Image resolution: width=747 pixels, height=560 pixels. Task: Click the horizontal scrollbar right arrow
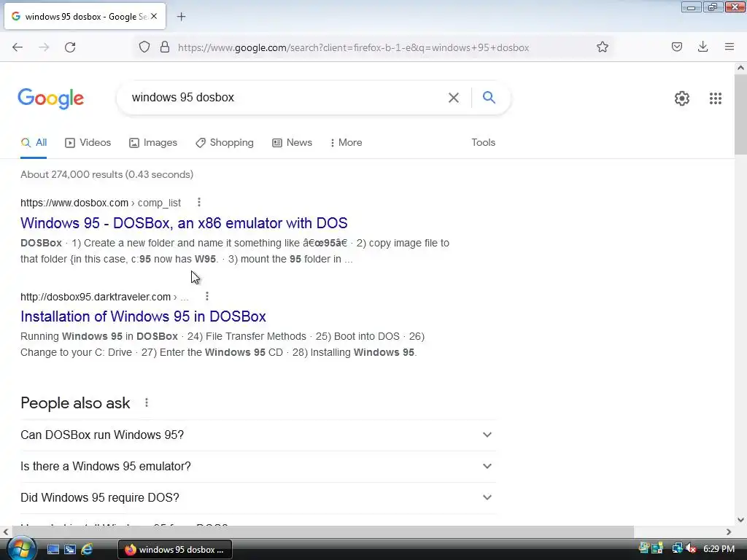pyautogui.click(x=729, y=532)
